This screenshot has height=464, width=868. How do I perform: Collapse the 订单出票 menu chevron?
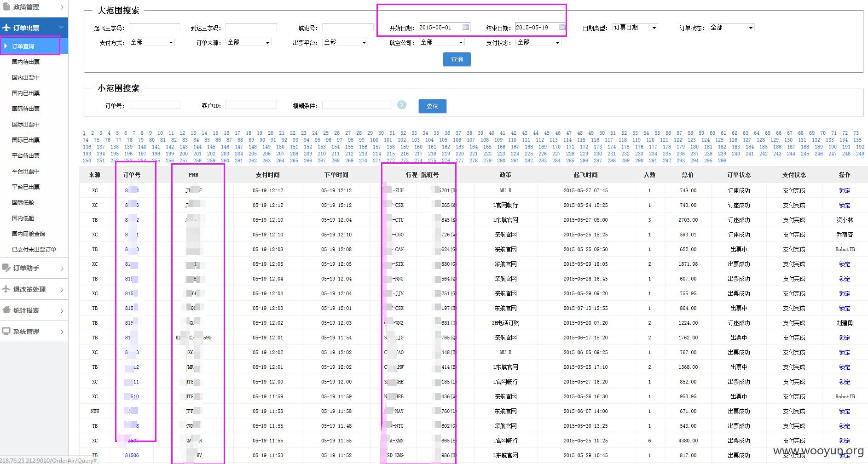[61, 28]
